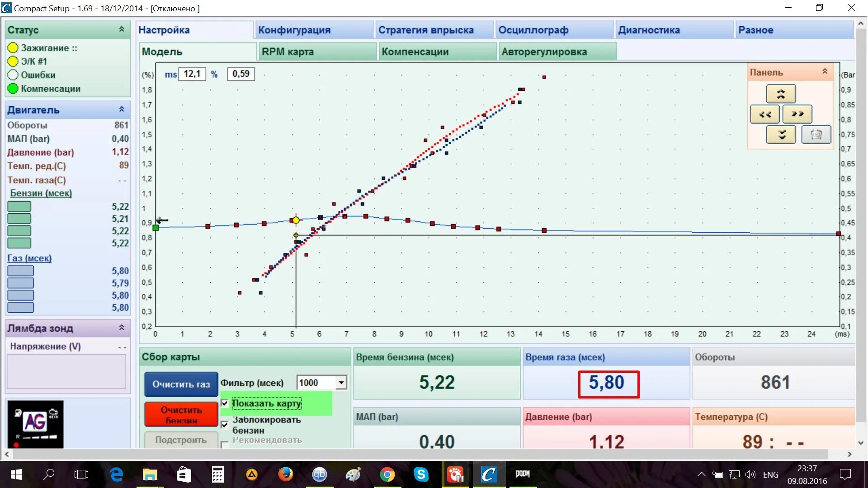Collapse the Лямбда зонд section
The width and height of the screenshot is (868, 488).
(122, 328)
